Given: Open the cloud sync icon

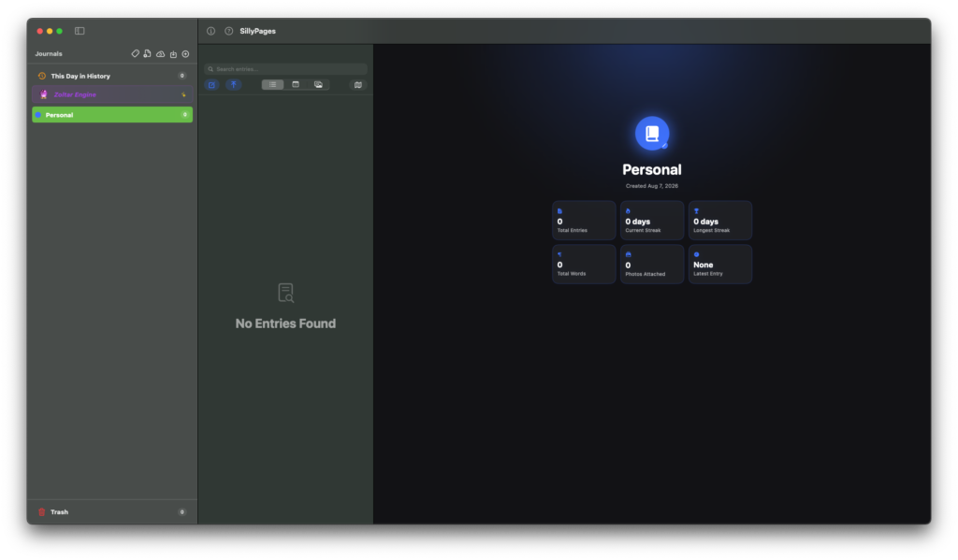Looking at the screenshot, I should (x=160, y=53).
